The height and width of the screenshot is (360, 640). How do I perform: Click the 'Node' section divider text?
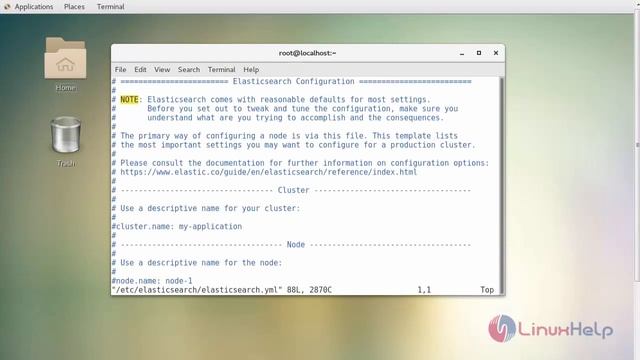pos(296,244)
